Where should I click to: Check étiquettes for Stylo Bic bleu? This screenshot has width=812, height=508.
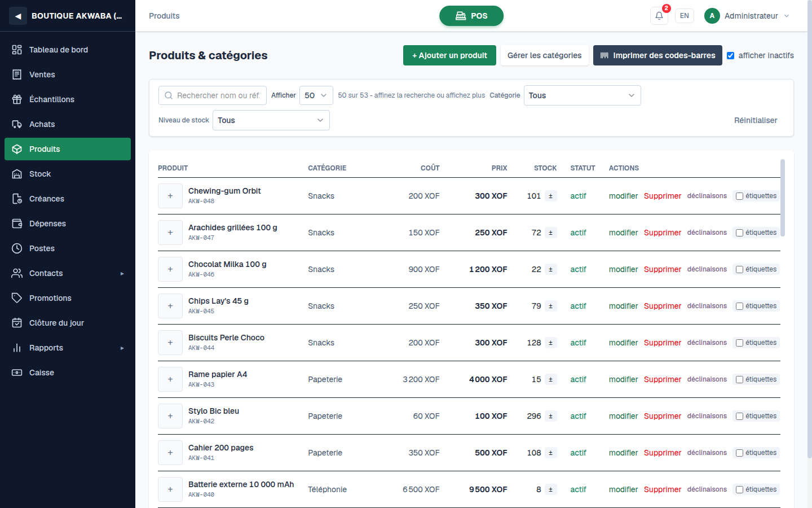pos(739,417)
